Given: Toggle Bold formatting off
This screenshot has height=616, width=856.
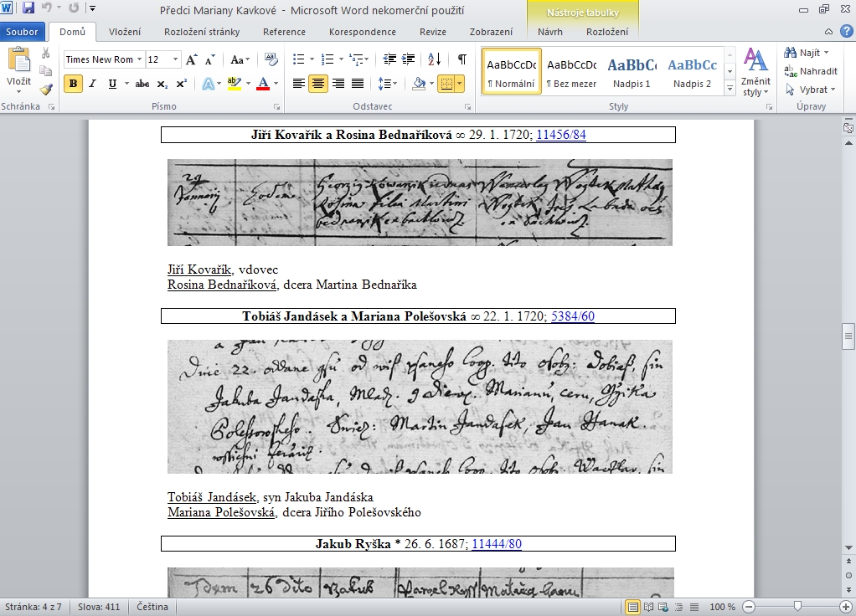Looking at the screenshot, I should click(x=73, y=84).
